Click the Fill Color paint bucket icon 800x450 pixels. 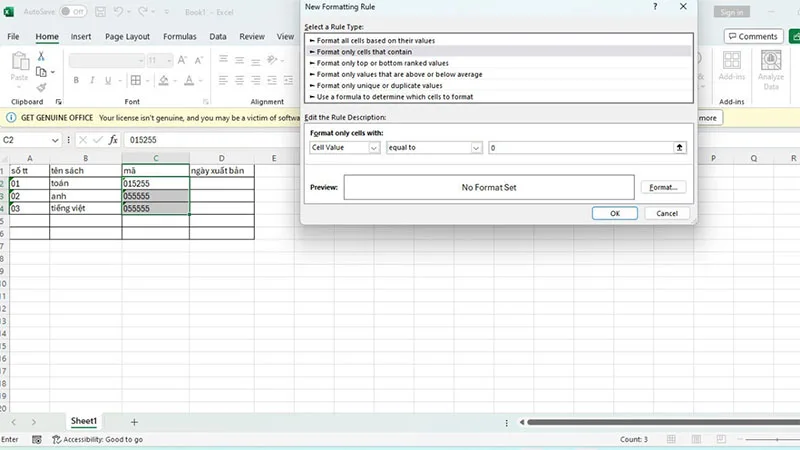pos(164,80)
